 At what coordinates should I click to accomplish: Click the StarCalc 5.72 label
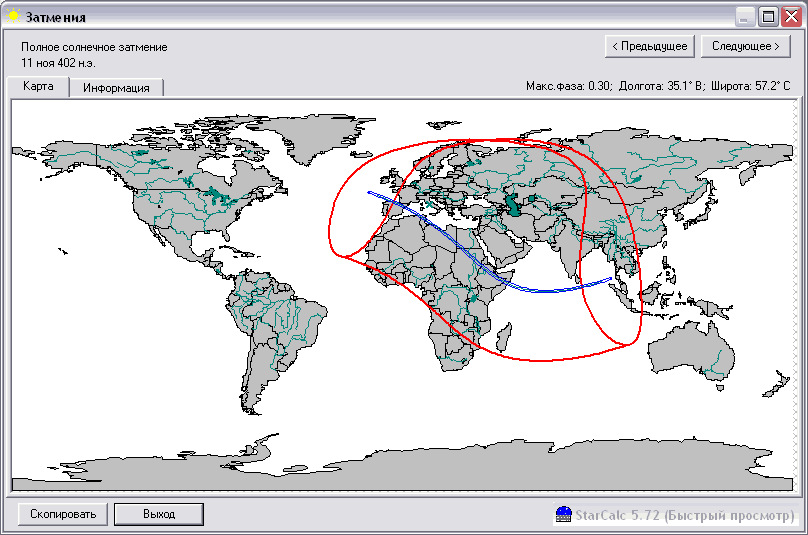click(684, 515)
